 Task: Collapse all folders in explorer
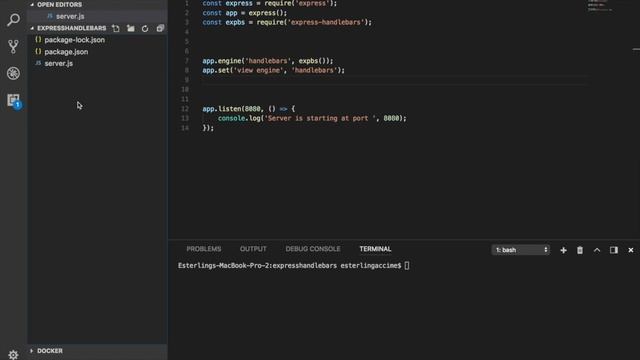pos(160,28)
